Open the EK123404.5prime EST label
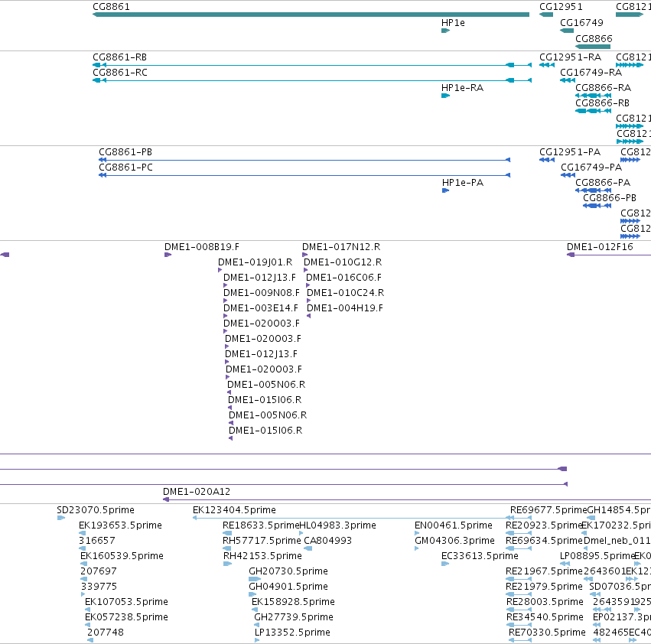The width and height of the screenshot is (651, 644). pos(234,510)
